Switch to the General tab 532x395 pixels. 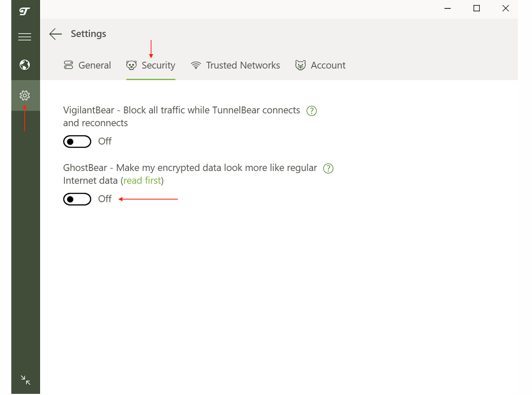pyautogui.click(x=87, y=65)
